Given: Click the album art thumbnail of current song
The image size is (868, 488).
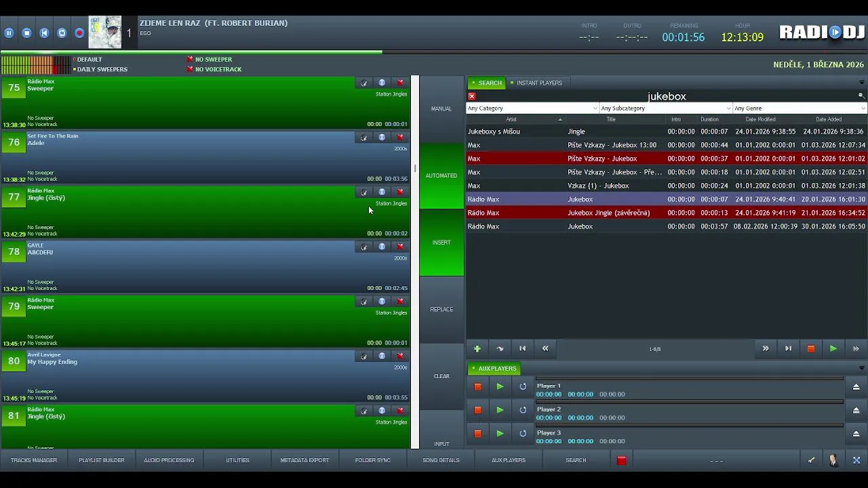Looking at the screenshot, I should pyautogui.click(x=105, y=33).
